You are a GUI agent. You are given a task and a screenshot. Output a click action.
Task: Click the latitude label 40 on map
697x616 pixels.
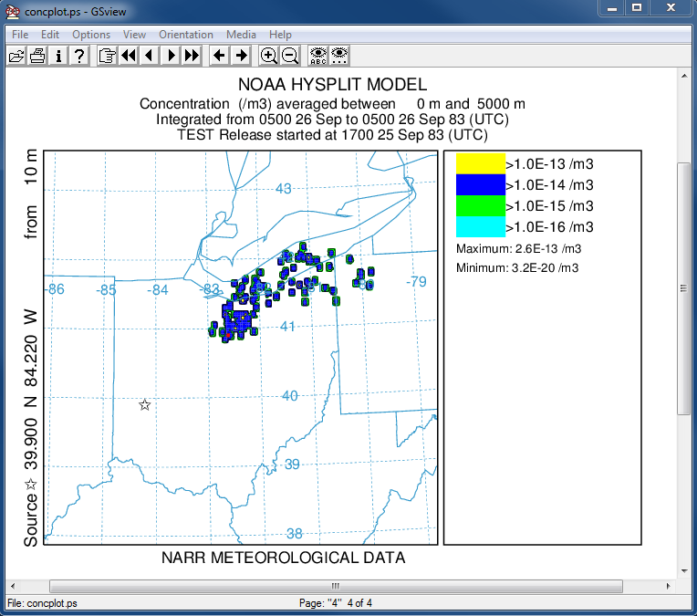(x=290, y=395)
